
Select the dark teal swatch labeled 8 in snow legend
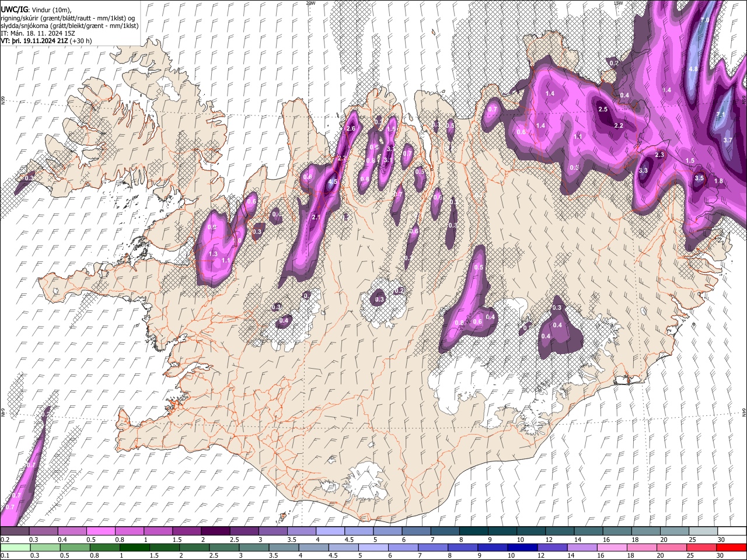point(473,531)
